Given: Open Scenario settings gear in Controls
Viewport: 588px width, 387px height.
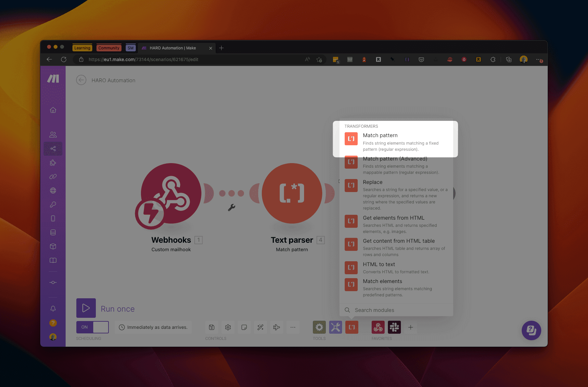Looking at the screenshot, I should [228, 327].
